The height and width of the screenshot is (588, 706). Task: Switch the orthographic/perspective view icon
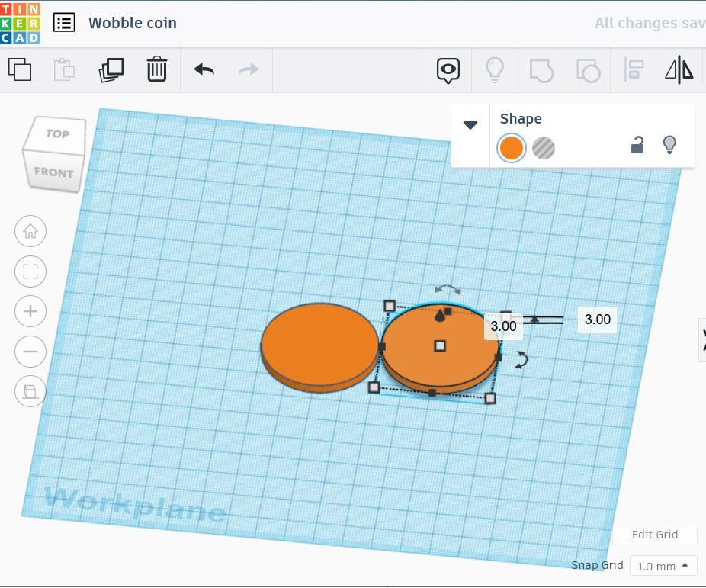(x=30, y=391)
